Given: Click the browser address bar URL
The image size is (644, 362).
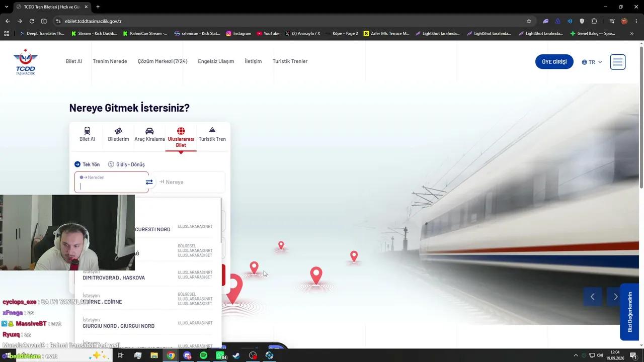Looking at the screenshot, I should pyautogui.click(x=93, y=21).
